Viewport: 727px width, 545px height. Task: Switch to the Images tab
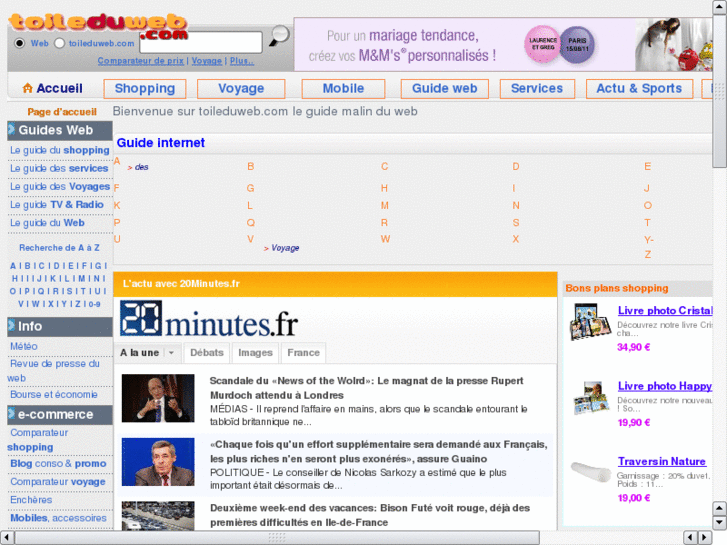[255, 353]
